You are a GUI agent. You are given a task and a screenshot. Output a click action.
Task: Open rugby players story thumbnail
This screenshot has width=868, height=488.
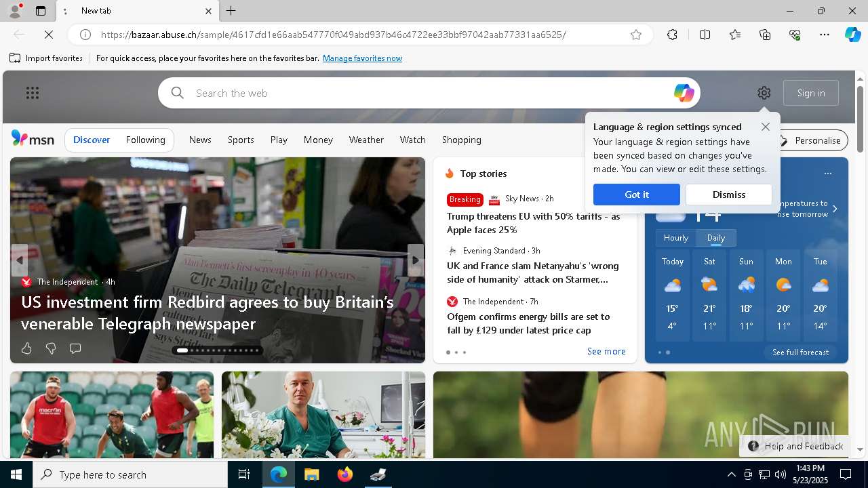pos(112,415)
